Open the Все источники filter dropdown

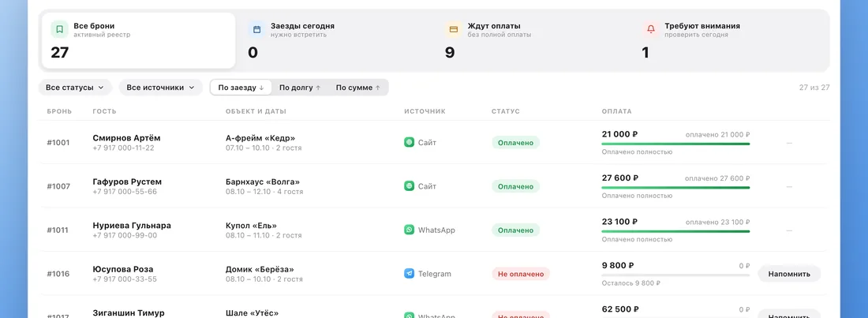(x=160, y=88)
